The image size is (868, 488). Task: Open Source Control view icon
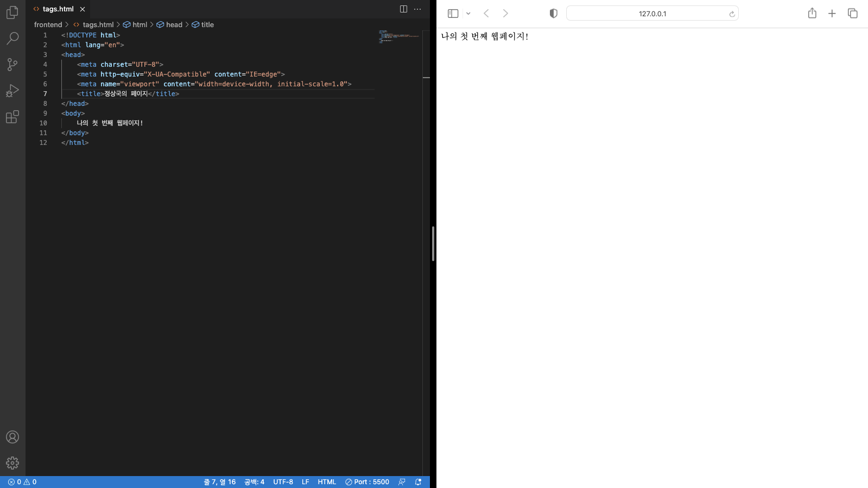[12, 64]
